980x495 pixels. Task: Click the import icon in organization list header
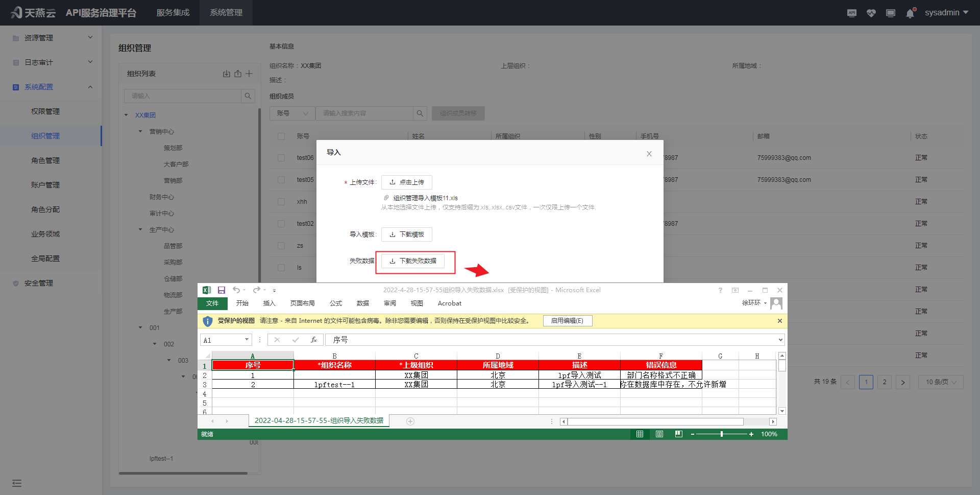(227, 74)
